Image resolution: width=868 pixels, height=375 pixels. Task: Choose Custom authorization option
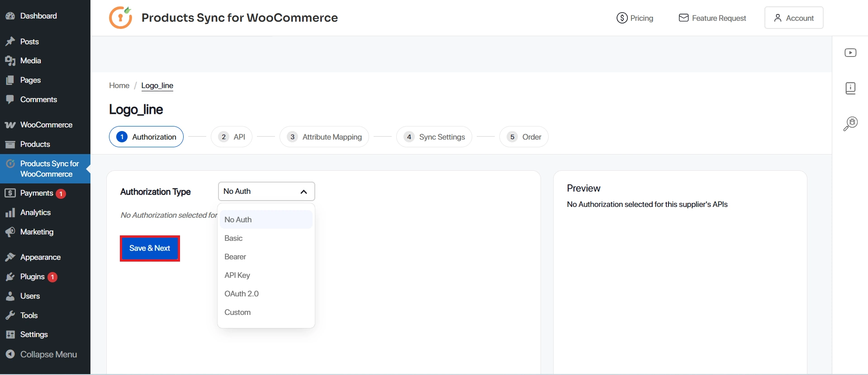[x=237, y=312]
